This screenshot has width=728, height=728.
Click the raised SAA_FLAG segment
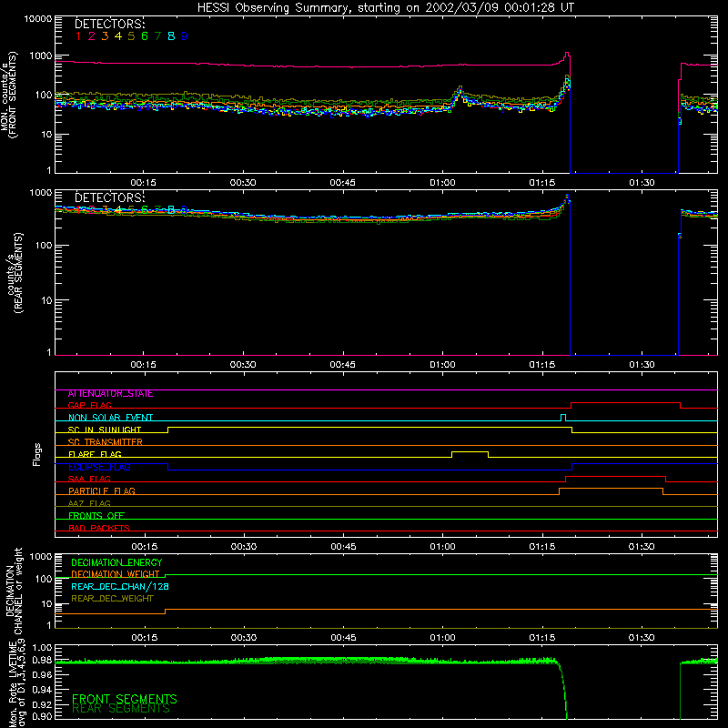pyautogui.click(x=615, y=477)
